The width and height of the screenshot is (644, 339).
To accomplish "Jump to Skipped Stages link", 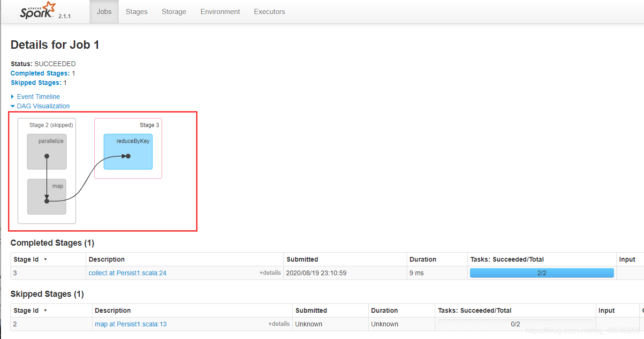I will [36, 83].
